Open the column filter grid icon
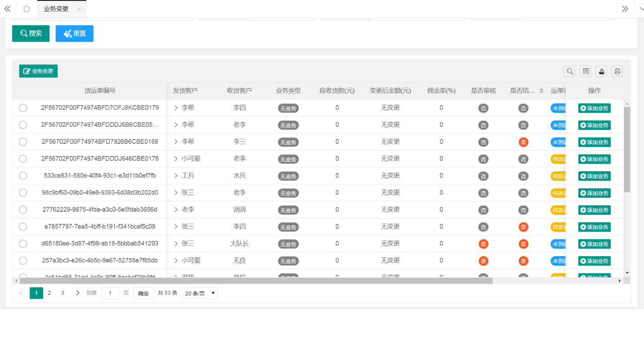The width and height of the screenshot is (644, 338). click(x=585, y=71)
